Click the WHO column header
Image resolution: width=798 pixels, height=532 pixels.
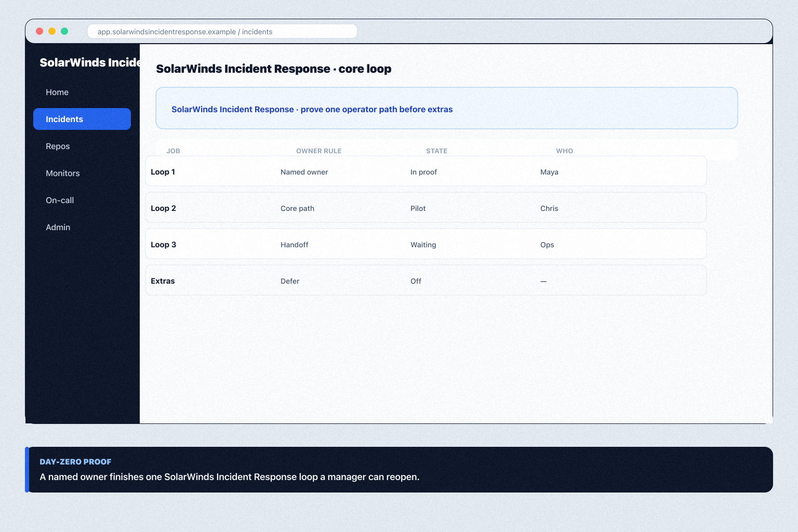click(565, 151)
